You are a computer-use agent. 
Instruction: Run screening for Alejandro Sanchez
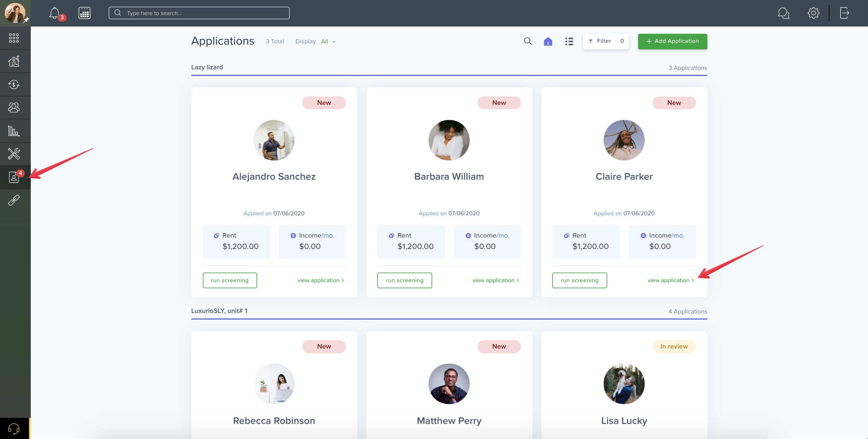pos(229,280)
